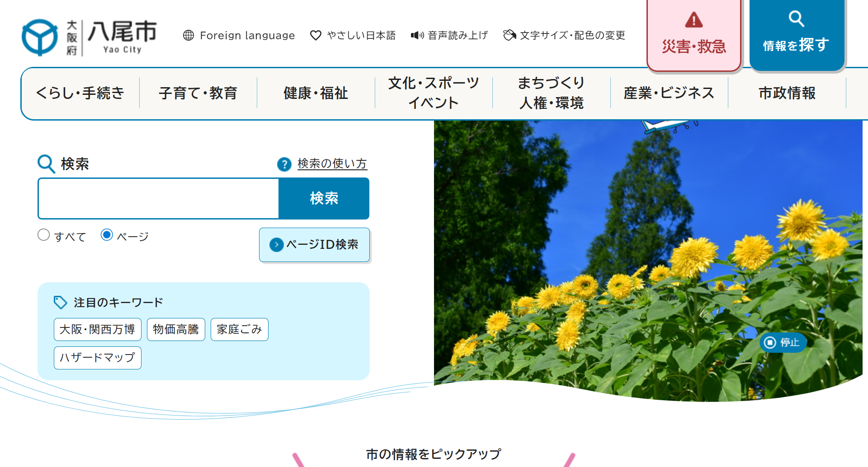
Task: Open the くらし・手続き menu
Action: pos(80,93)
